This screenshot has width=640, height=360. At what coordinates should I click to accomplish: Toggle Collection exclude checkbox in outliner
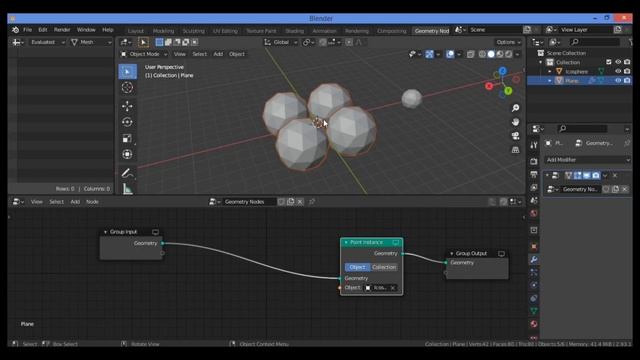coord(609,62)
